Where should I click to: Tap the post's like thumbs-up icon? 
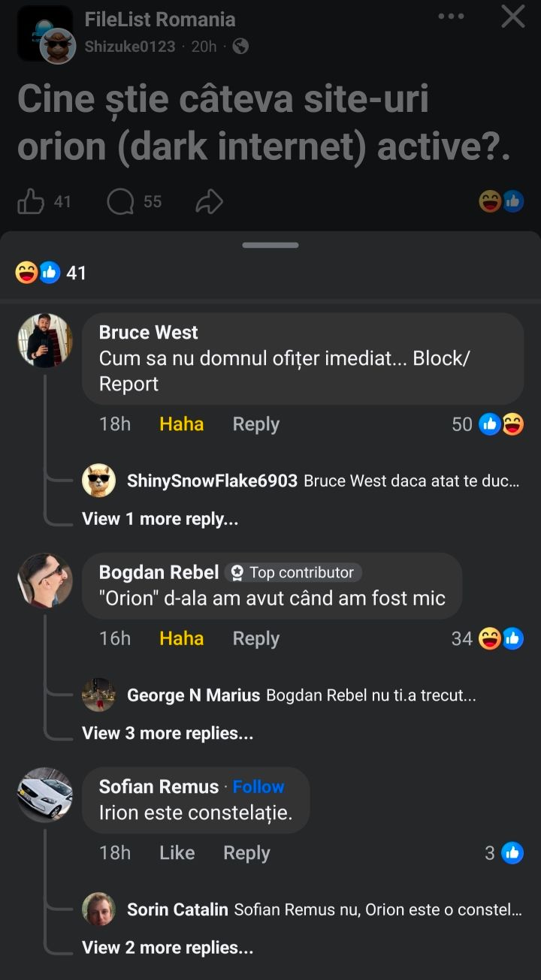[x=31, y=201]
